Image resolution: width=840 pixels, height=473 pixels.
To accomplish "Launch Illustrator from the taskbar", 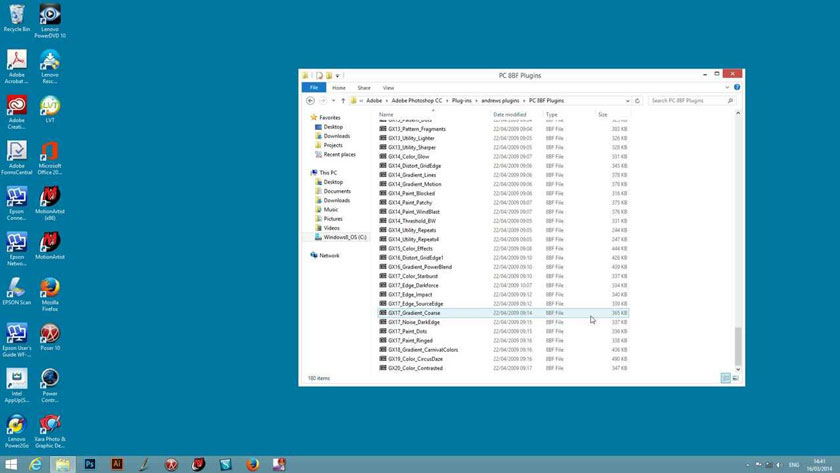I will [117, 465].
